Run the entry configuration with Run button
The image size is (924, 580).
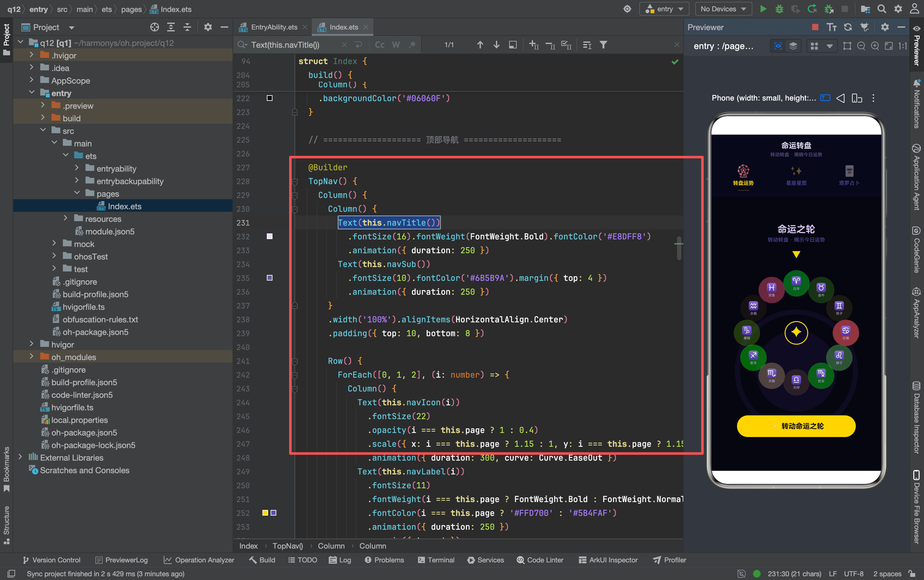763,9
